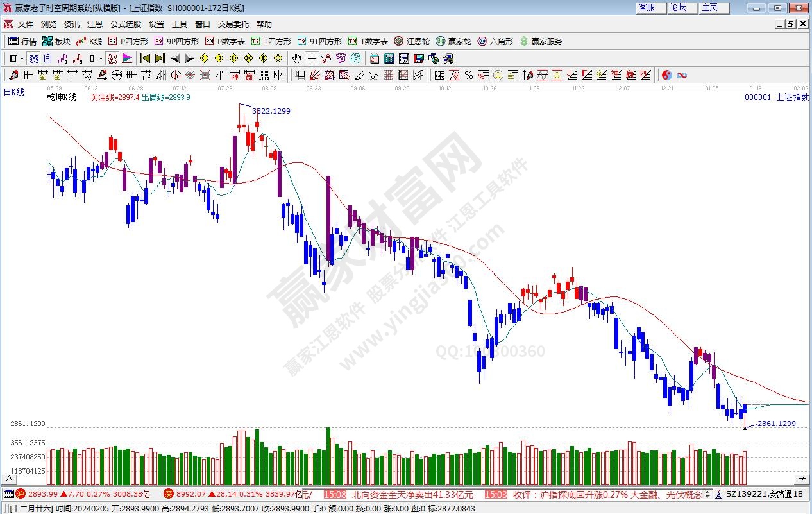Expand the 日 period dropdown arrow
Screen dimensions: 812x514
22,58
